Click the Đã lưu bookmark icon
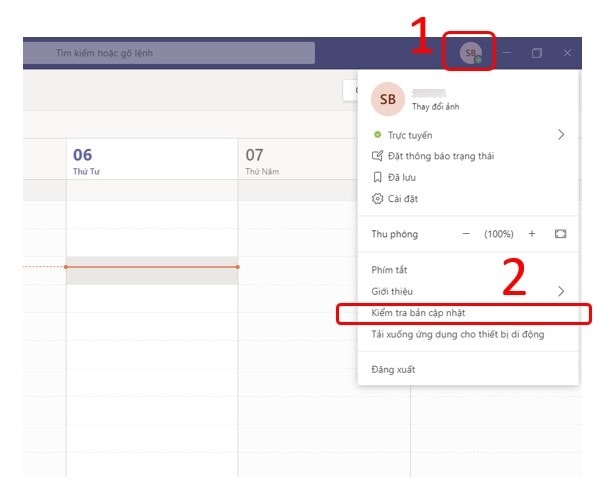 pos(377,177)
